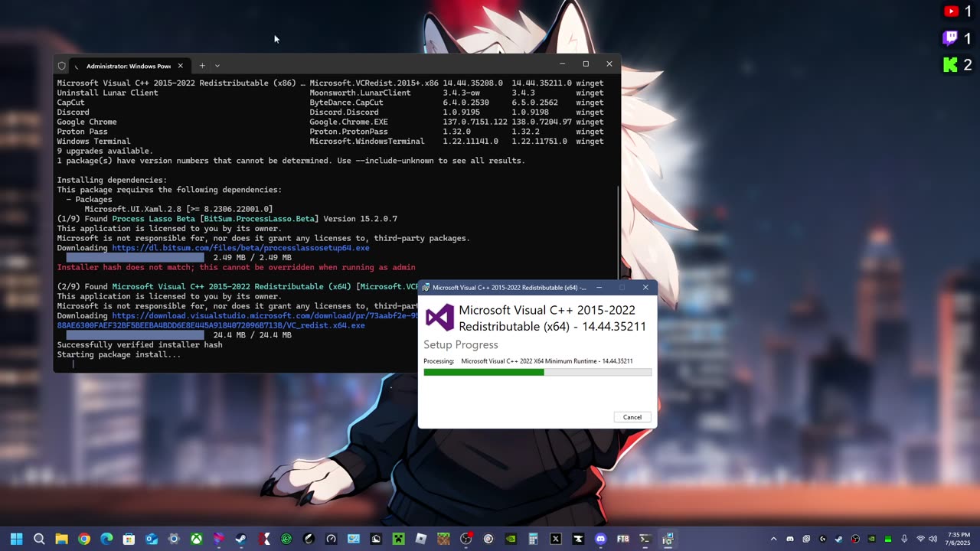Viewport: 980px width, 551px height.
Task: Click the admin shield icon in the terminal title bar
Action: click(x=61, y=66)
